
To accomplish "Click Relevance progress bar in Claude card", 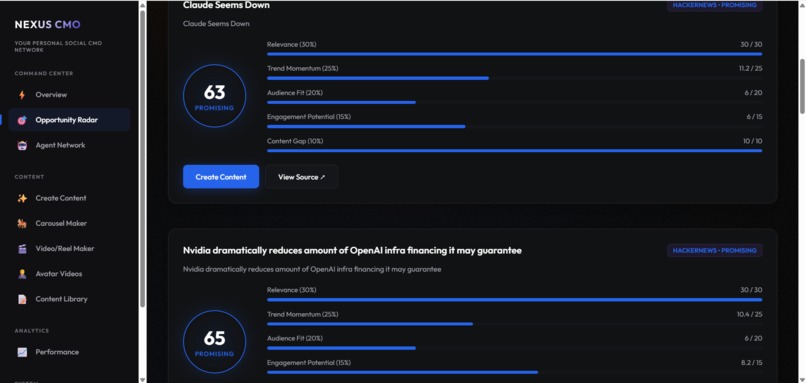I will click(x=515, y=54).
